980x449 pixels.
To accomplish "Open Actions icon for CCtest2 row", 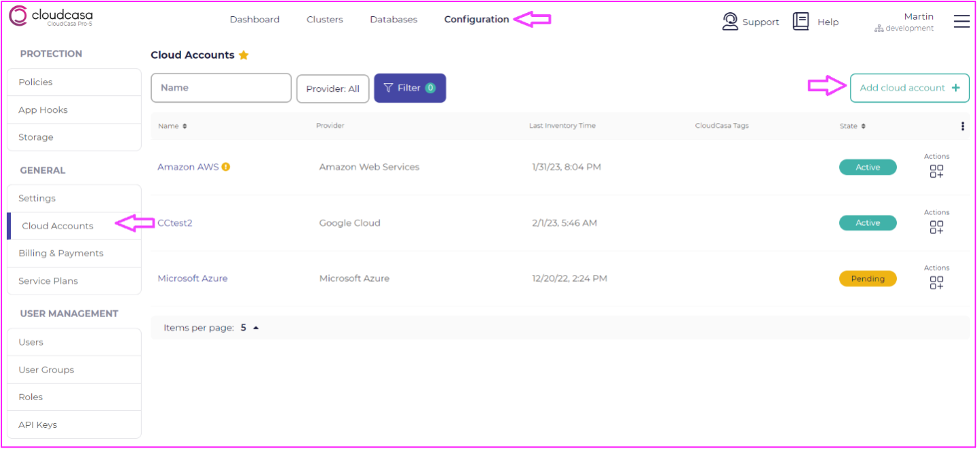I will [x=936, y=227].
